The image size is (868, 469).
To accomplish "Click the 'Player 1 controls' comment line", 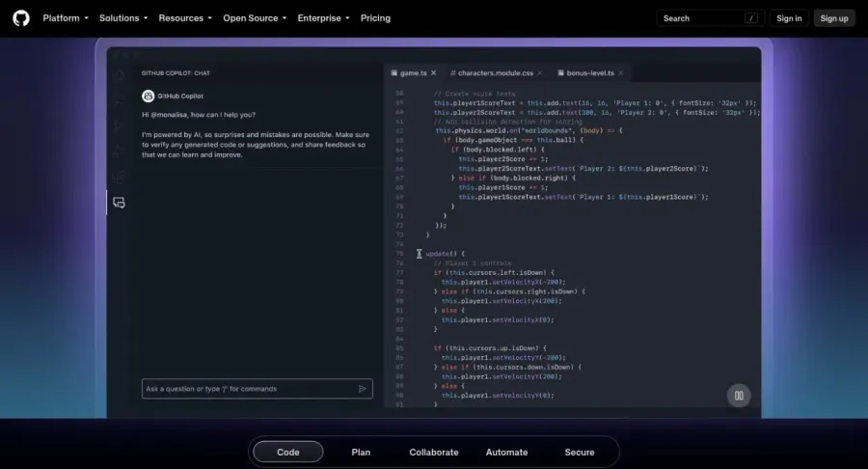I will pyautogui.click(x=473, y=263).
